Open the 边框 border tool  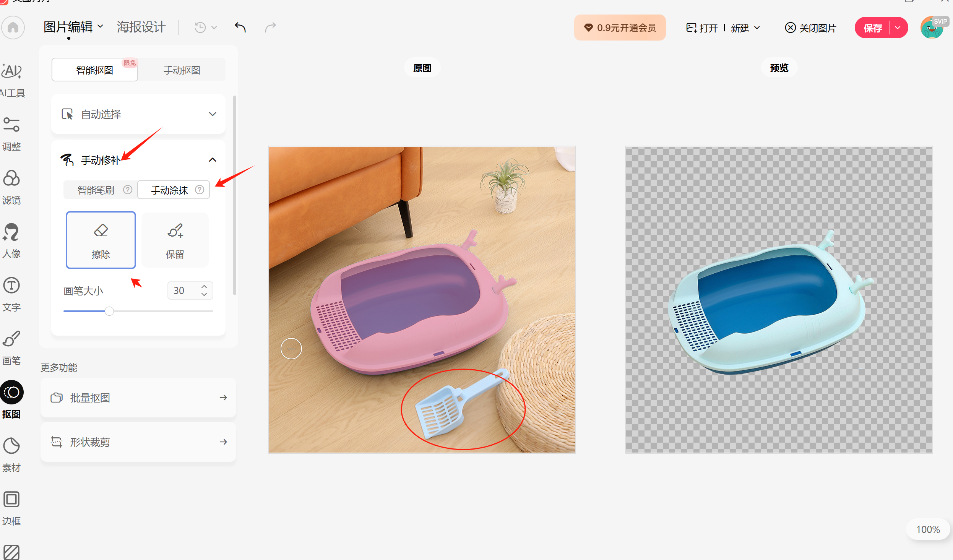pos(11,508)
